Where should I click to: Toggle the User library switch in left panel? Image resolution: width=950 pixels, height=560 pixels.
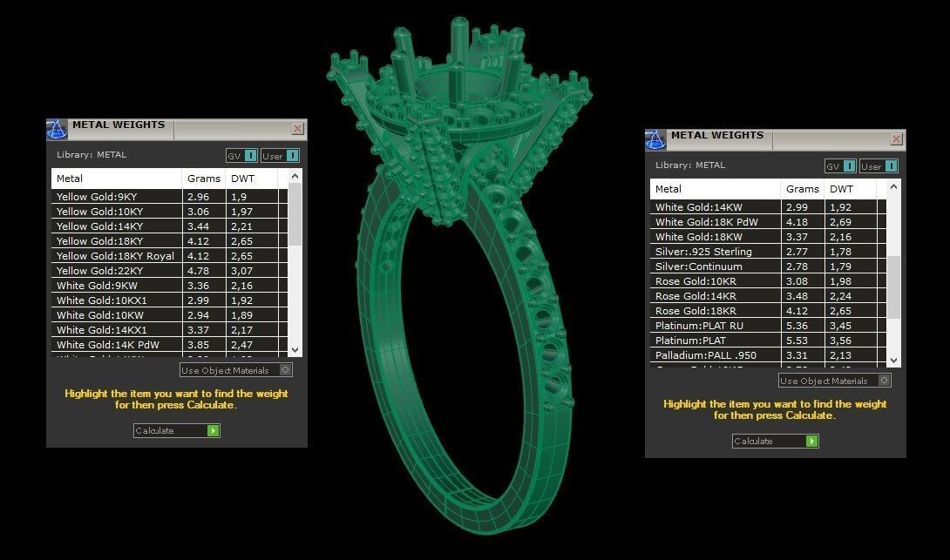[x=280, y=156]
